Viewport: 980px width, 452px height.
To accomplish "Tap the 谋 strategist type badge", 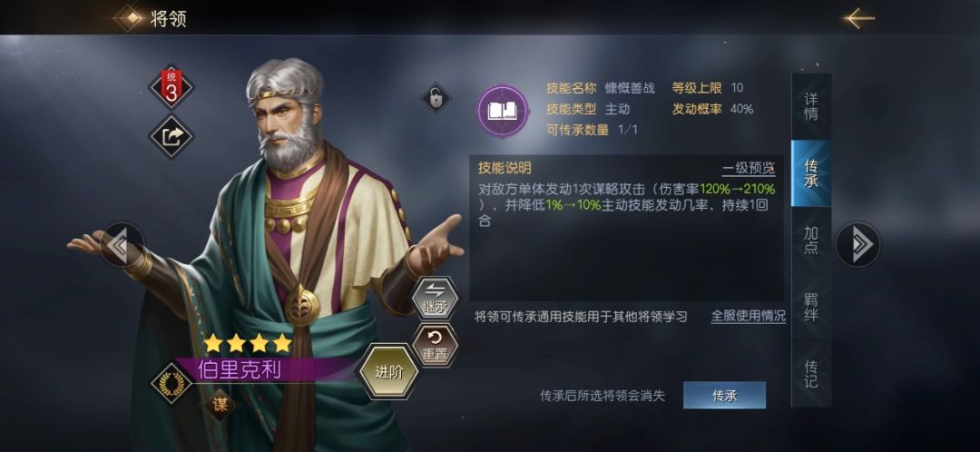I will pyautogui.click(x=220, y=405).
